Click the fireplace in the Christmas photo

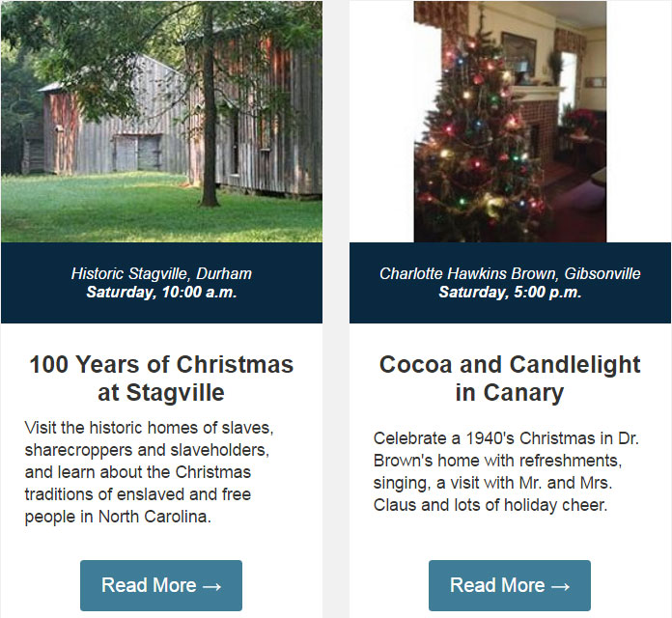pyautogui.click(x=536, y=125)
